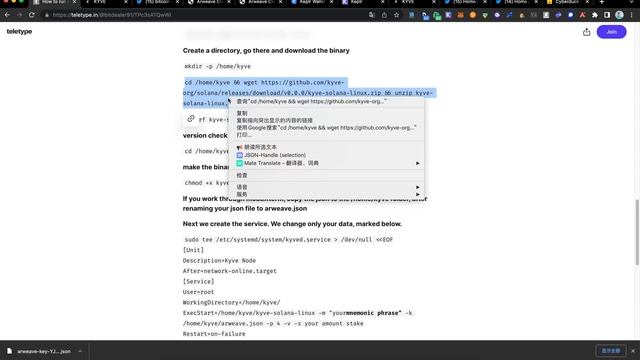This screenshot has height=360, width=640.
Task: Switch to the Keplr Wallet tab
Action: [312, 2]
